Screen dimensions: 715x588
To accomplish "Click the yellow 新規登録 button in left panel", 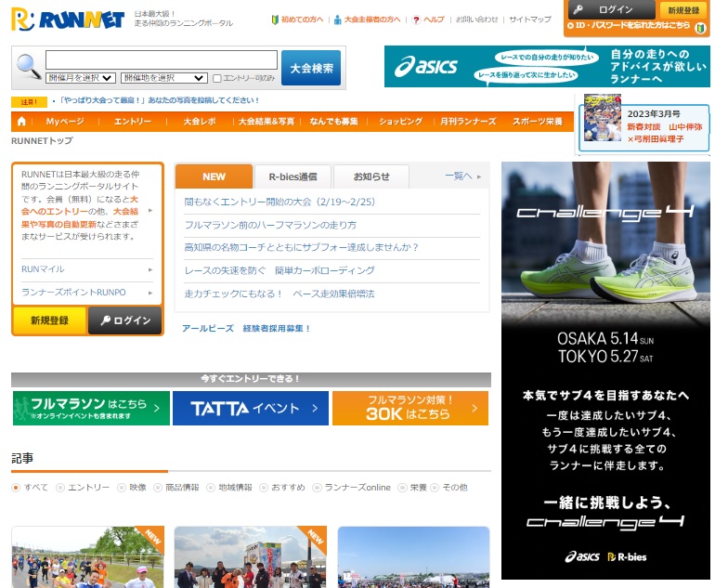I will [49, 320].
